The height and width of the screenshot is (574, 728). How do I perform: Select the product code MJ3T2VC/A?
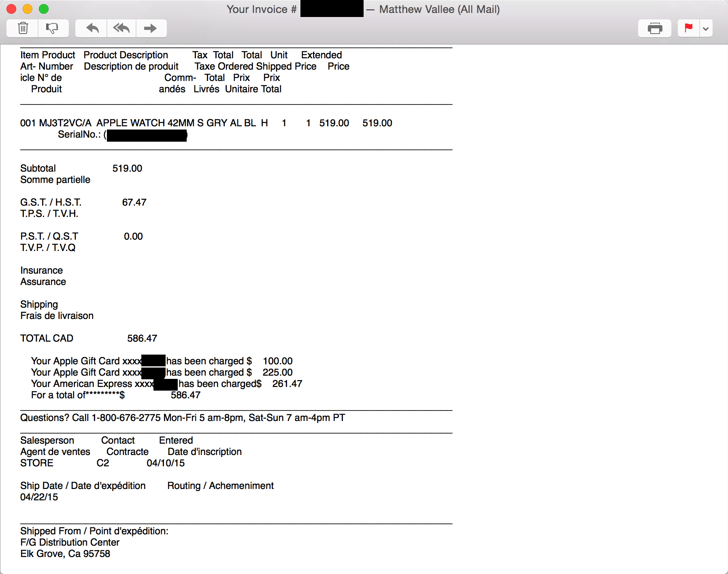[65, 123]
